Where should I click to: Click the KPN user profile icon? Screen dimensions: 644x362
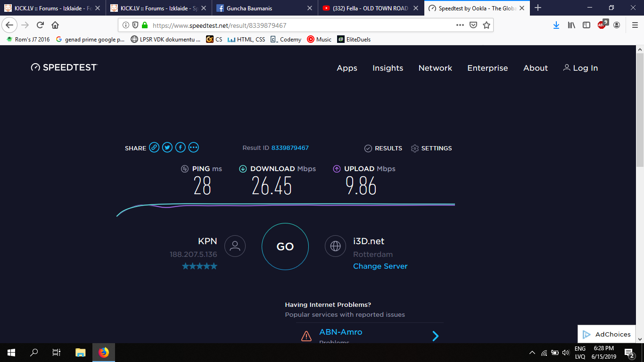[x=235, y=246]
